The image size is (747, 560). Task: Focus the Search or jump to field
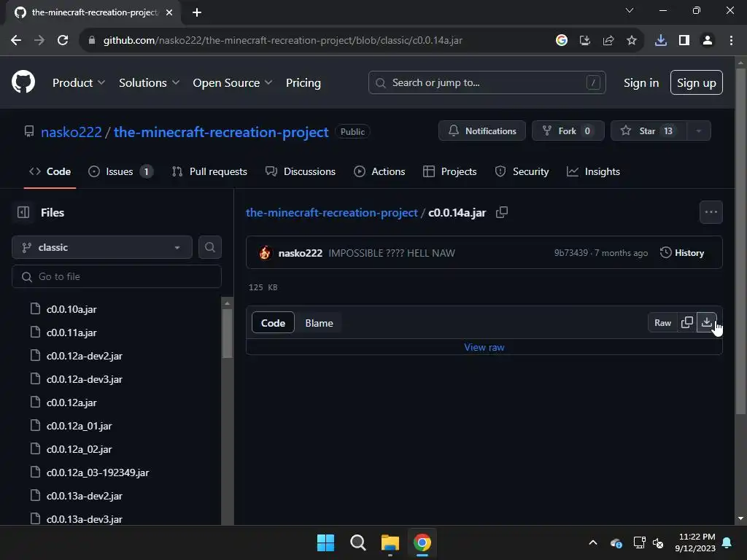[487, 82]
